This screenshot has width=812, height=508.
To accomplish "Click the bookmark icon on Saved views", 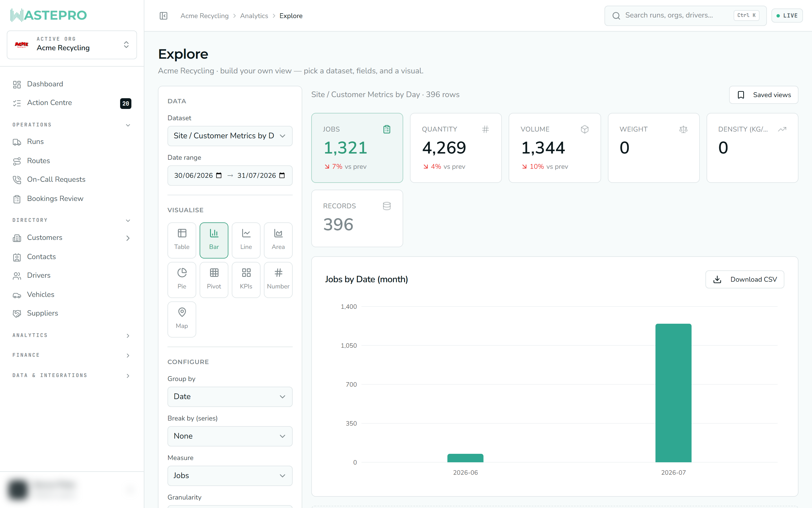I will point(741,95).
